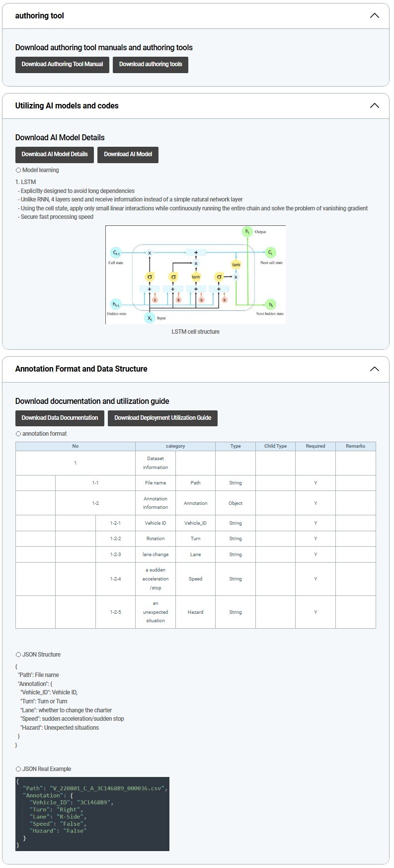Click the Required column header in table
This screenshot has height=868, width=394.
315,446
